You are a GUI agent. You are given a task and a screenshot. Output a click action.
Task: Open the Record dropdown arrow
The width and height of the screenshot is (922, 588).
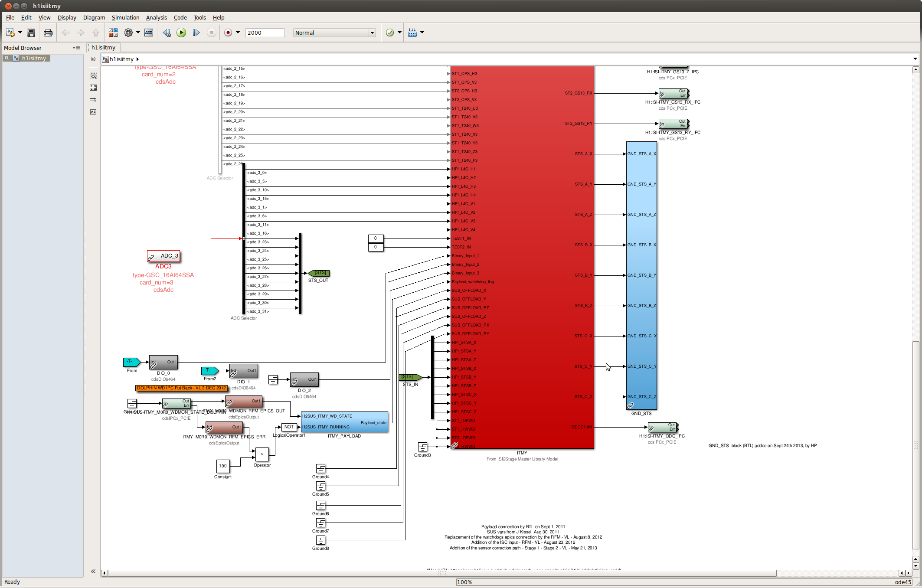coord(238,33)
